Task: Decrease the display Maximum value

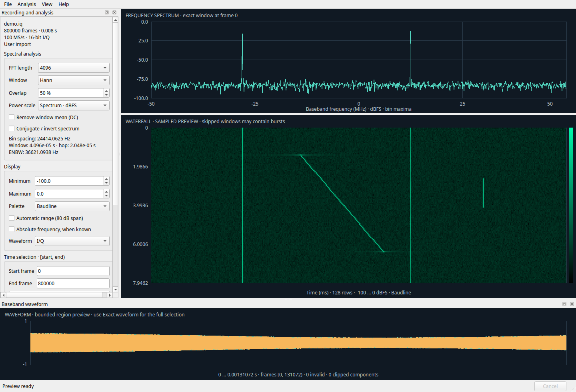Action: 106,196
